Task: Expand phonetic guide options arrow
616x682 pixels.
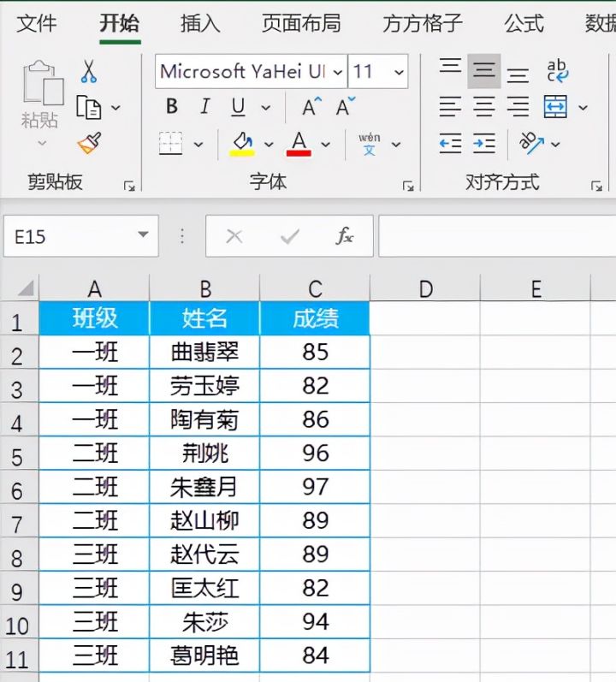Action: tap(395, 145)
